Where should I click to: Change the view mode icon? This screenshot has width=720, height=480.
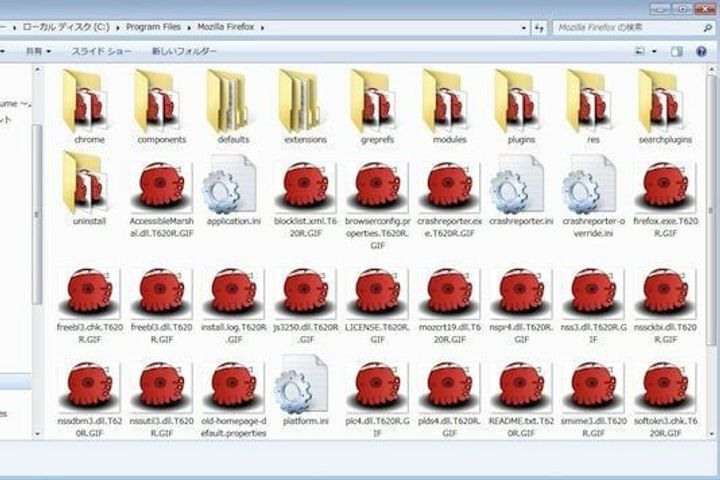(x=640, y=51)
